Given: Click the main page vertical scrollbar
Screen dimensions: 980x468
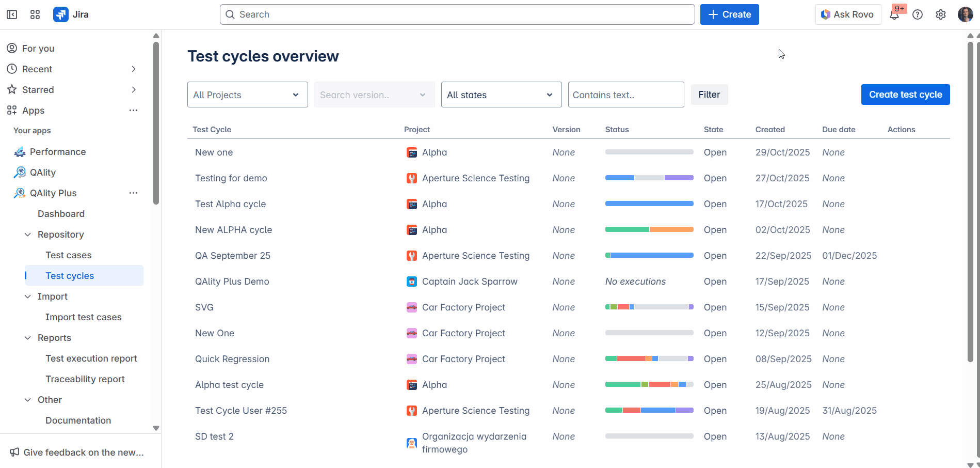Looking at the screenshot, I should (x=970, y=201).
